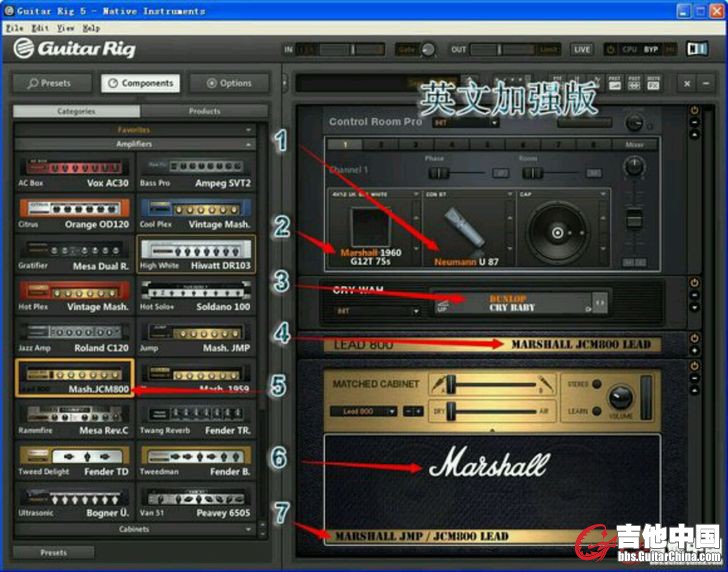Open the POST tape deck tool
The image size is (728, 572).
[634, 83]
